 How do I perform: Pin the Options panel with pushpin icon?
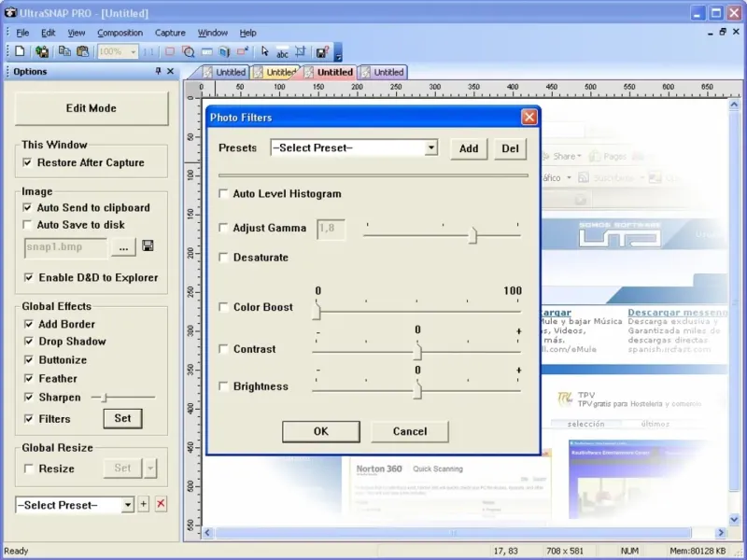158,72
